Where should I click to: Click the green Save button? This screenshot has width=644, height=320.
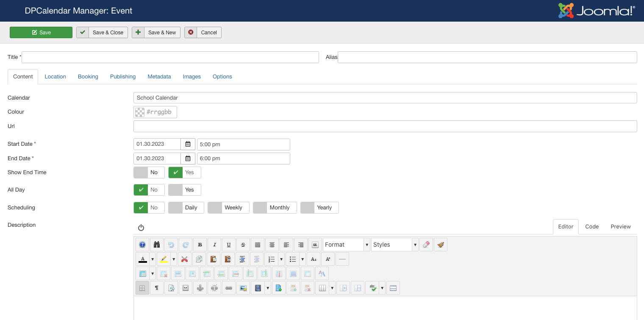tap(41, 33)
